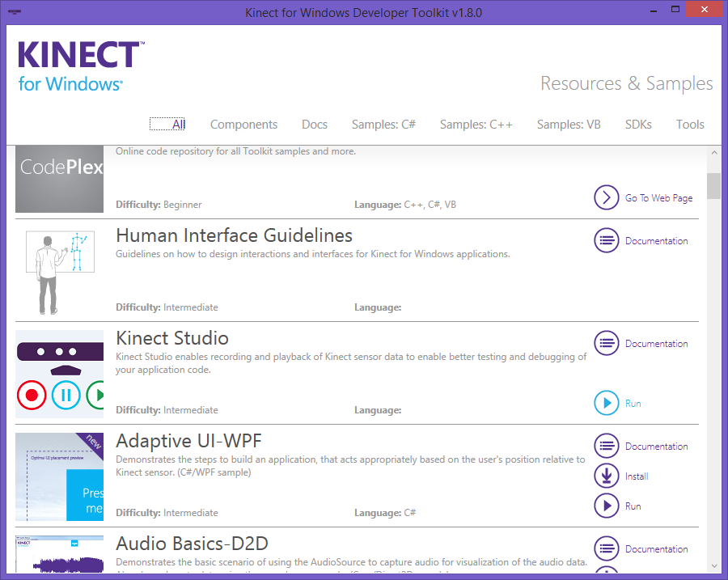728x580 pixels.
Task: Run the Adaptive UI-WPF sample icon
Action: coord(606,506)
